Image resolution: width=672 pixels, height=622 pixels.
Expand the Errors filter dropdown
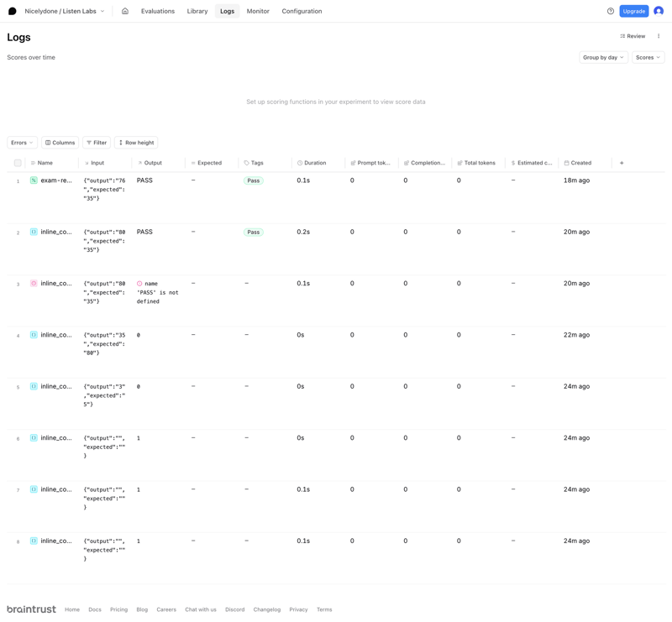click(x=21, y=142)
